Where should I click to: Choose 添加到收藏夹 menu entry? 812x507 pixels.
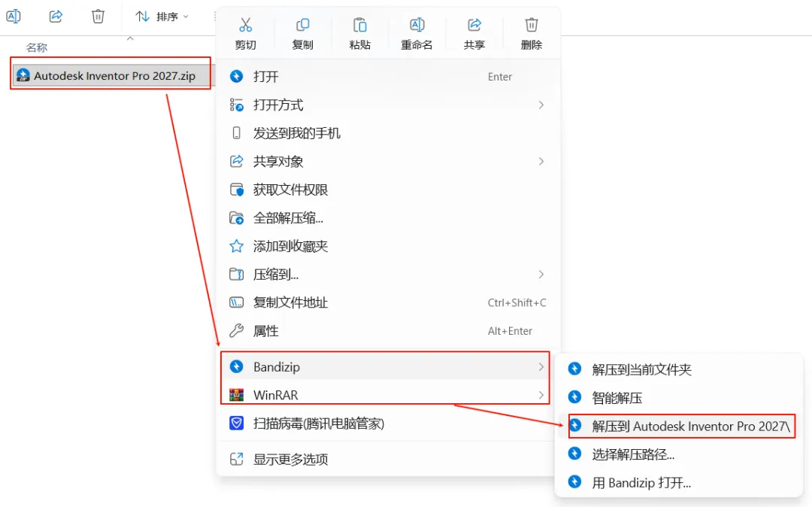tap(388, 246)
